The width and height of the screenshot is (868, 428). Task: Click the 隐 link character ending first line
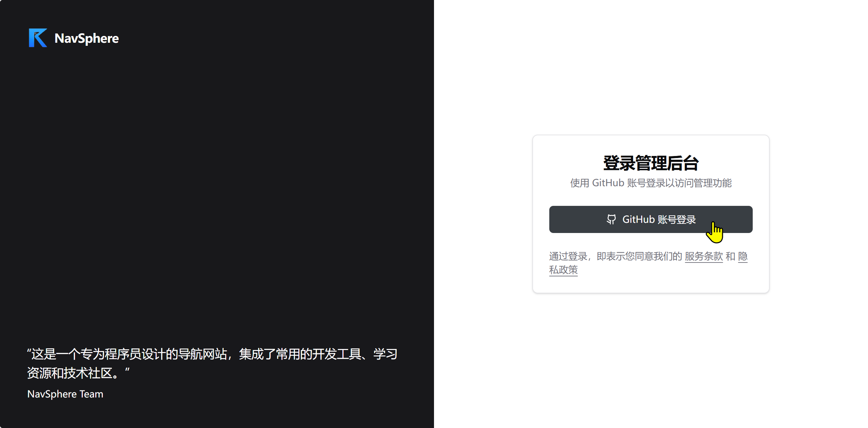pyautogui.click(x=743, y=256)
